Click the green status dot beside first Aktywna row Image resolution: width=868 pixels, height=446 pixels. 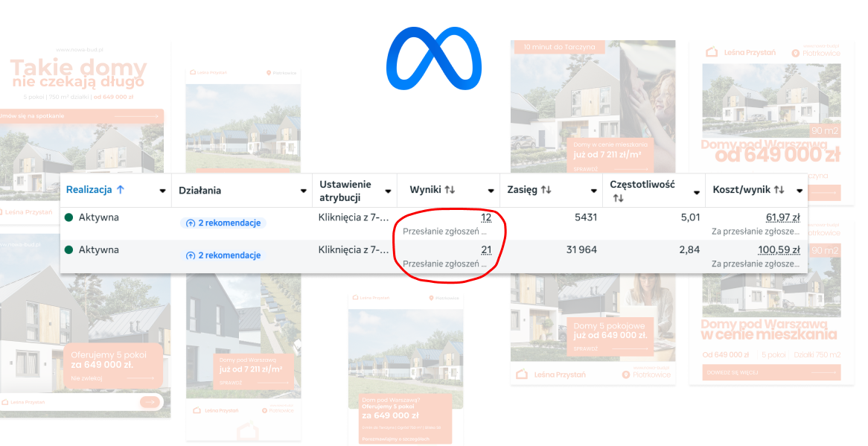pyautogui.click(x=70, y=217)
